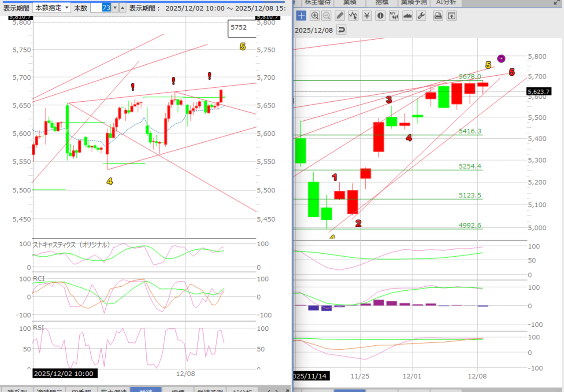Viewport: 564px width, 392px height.
Task: Click the zoom out magnifier icon
Action: point(327,16)
